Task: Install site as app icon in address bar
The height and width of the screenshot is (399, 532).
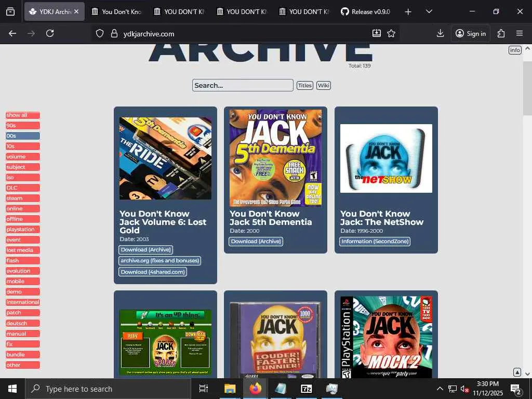Action: click(x=377, y=33)
